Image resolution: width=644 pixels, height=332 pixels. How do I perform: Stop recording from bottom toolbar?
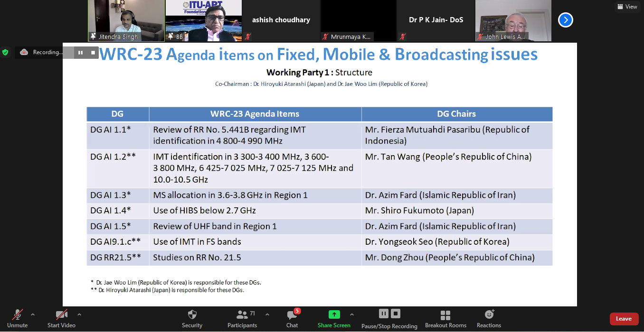396,314
